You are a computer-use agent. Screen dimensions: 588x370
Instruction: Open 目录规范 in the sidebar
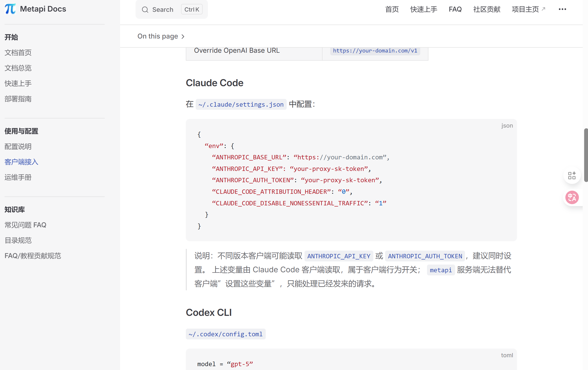(18, 240)
